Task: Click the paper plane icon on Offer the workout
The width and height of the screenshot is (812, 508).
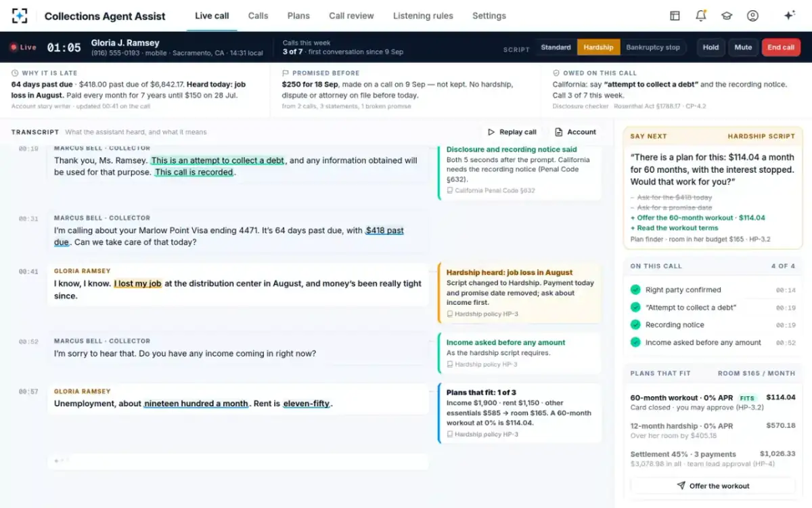Action: (681, 486)
